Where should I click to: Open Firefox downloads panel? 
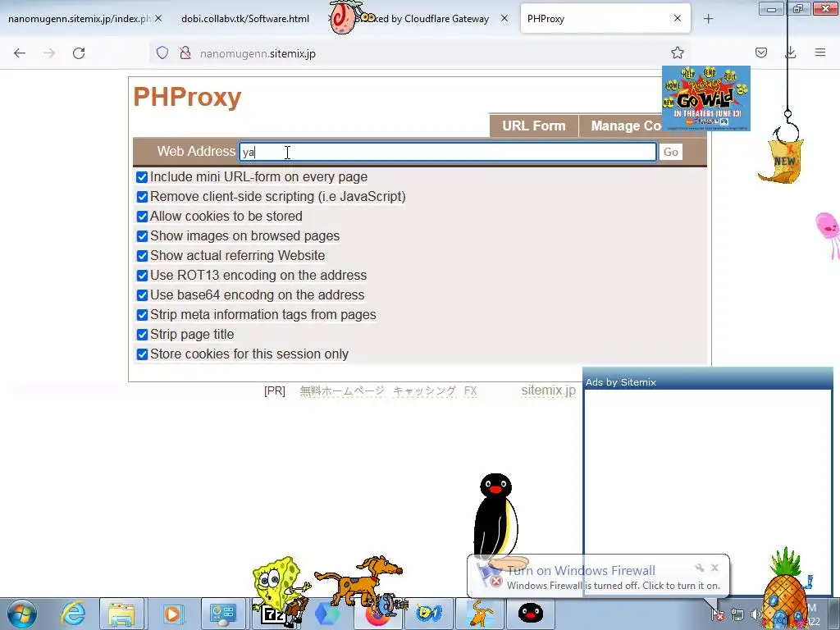tap(791, 52)
